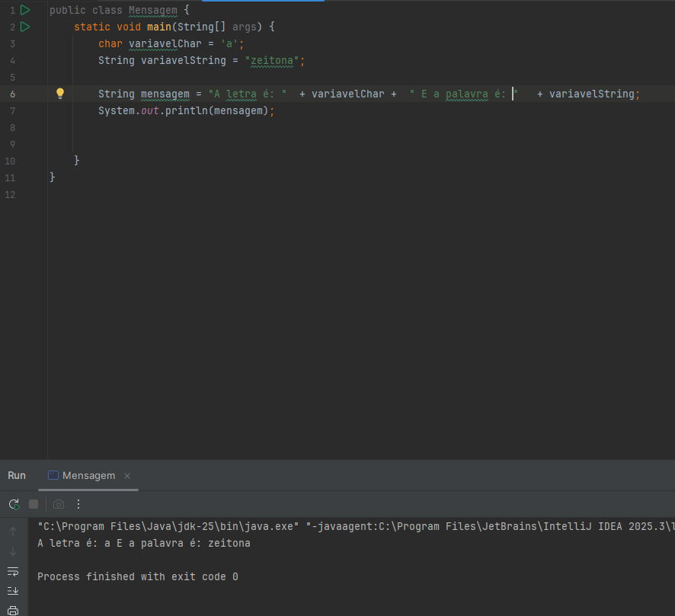Screen dimensions: 675x616
Task: Click the yellow lightbulb quick-fix icon
Action: (x=60, y=94)
